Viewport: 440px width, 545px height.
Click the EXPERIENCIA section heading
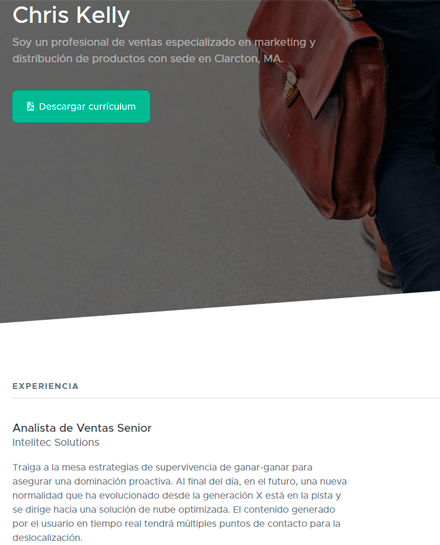point(46,386)
